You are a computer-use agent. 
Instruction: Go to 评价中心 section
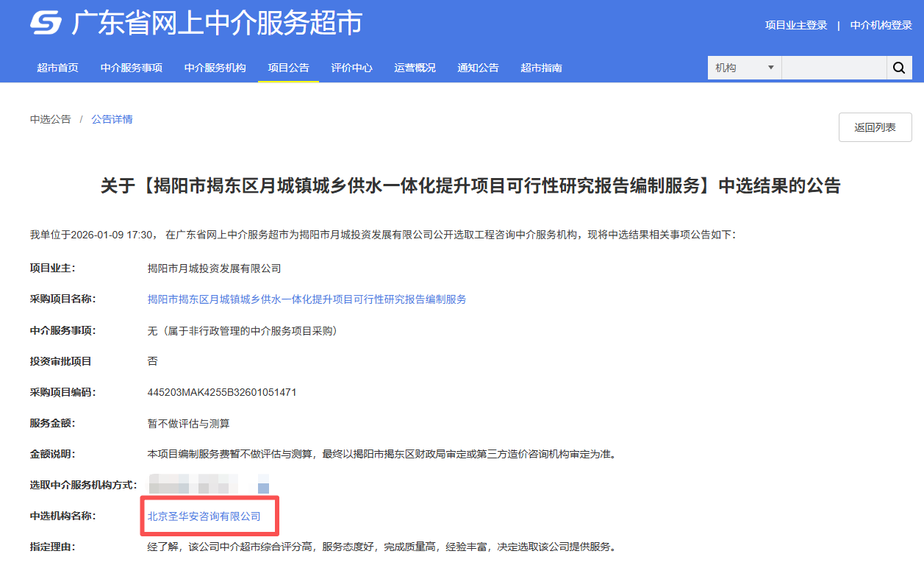pos(351,67)
